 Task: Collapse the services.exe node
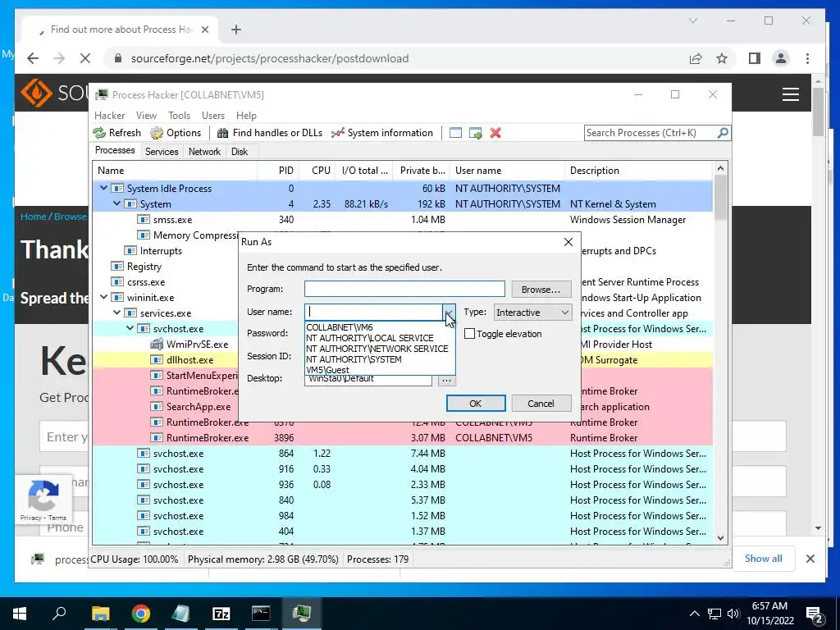click(x=116, y=313)
